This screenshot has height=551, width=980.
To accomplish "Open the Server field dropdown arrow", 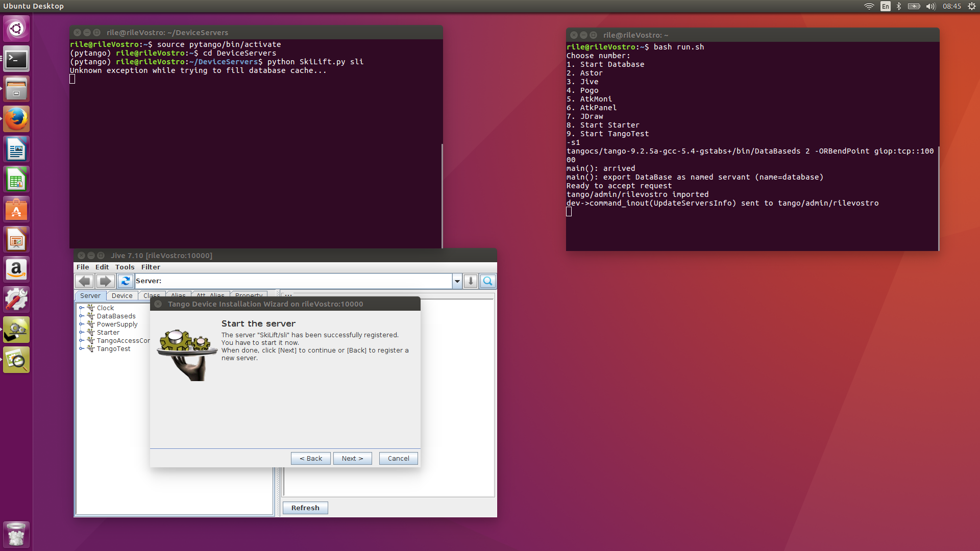I will click(x=457, y=281).
